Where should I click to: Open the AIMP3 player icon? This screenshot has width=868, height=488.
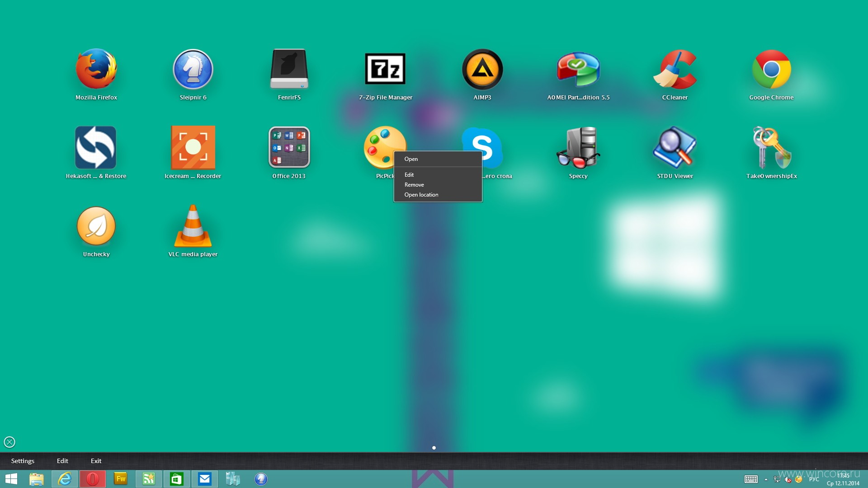(x=482, y=69)
